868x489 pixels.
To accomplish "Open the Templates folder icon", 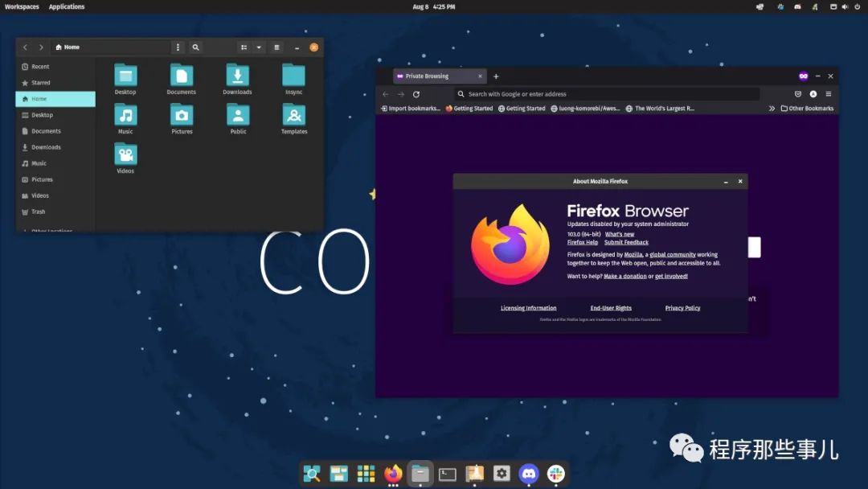I will pyautogui.click(x=294, y=115).
